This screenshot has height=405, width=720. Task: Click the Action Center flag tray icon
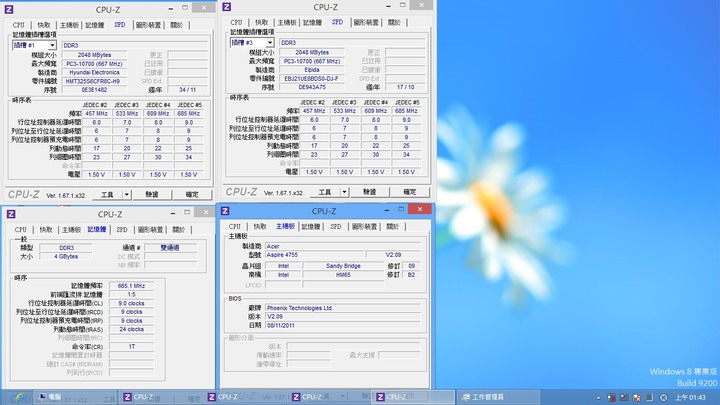click(637, 398)
